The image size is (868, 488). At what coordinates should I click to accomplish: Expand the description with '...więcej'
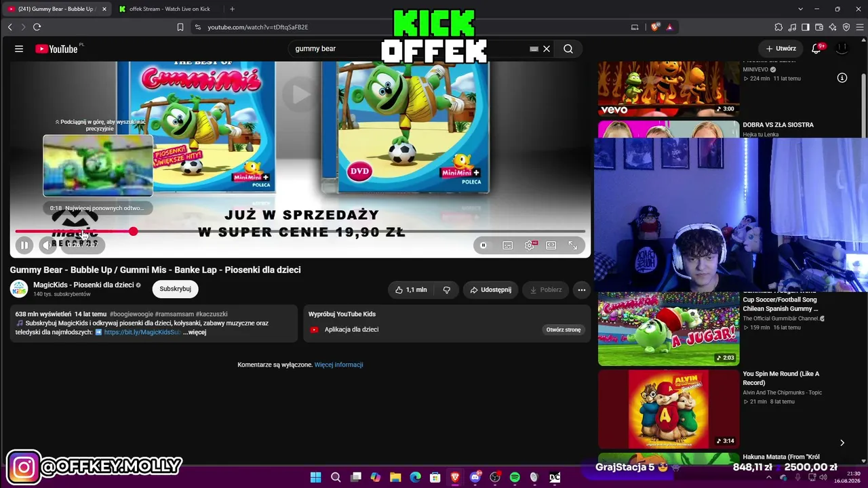point(195,332)
